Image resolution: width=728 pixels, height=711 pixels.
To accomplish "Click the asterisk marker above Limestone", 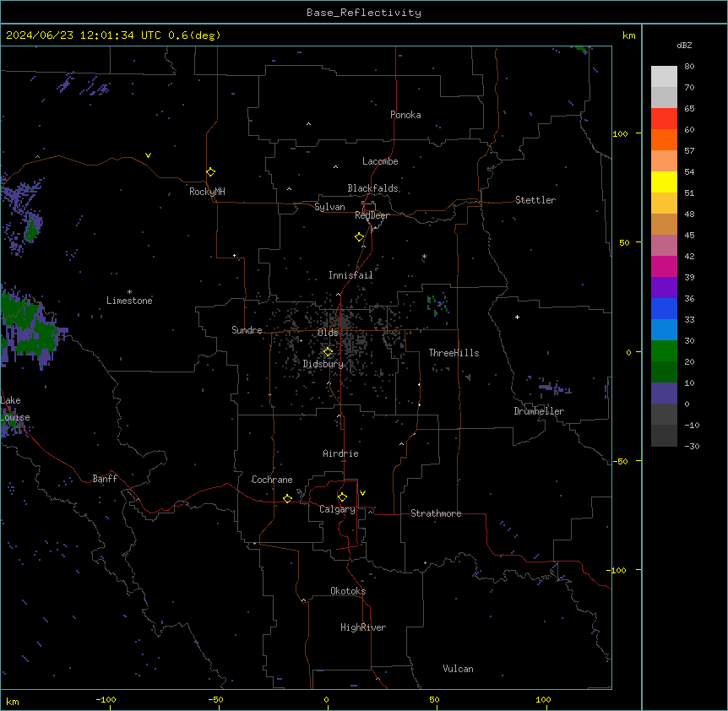I will click(x=129, y=292).
